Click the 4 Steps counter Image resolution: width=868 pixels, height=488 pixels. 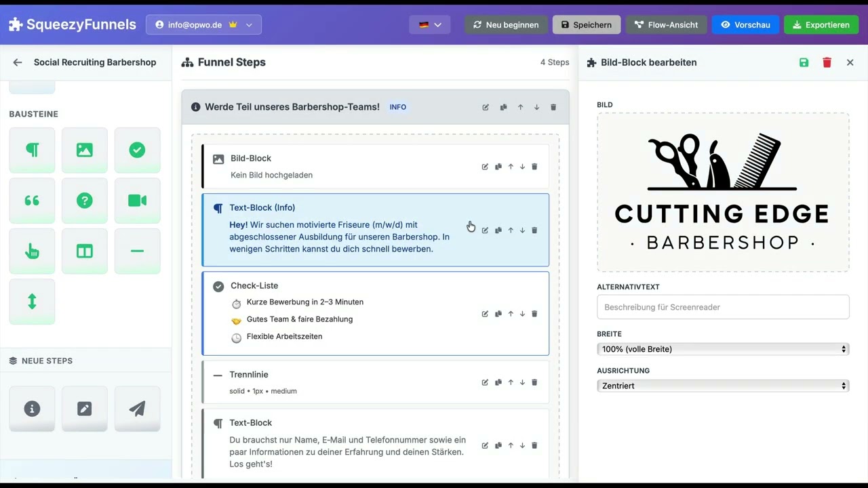[555, 62]
